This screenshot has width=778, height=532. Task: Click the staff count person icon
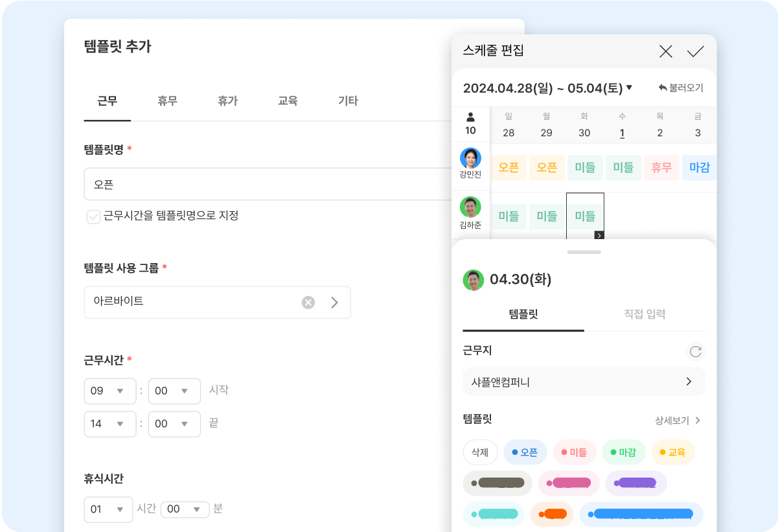pos(470,117)
